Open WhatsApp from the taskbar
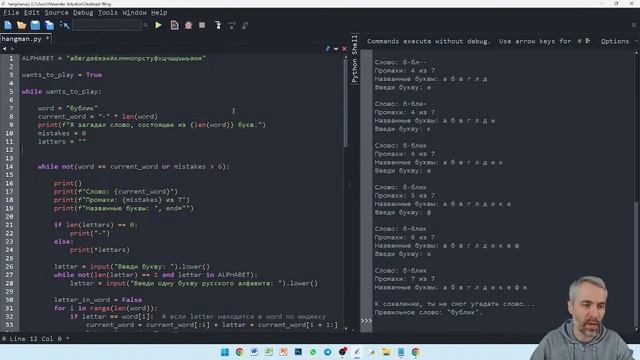 [313, 352]
